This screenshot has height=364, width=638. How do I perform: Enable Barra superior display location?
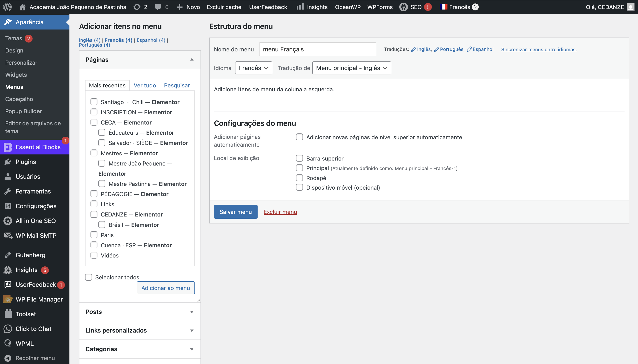click(299, 158)
